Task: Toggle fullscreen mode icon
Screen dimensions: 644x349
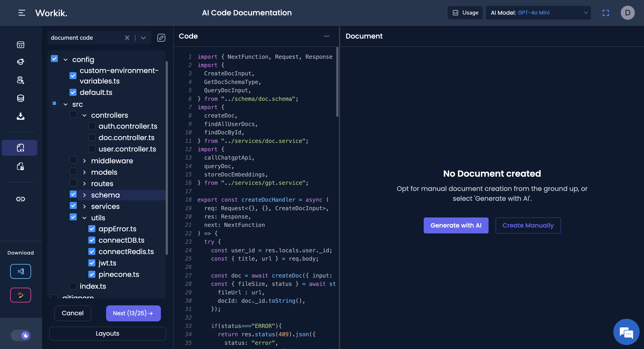Action: click(606, 13)
